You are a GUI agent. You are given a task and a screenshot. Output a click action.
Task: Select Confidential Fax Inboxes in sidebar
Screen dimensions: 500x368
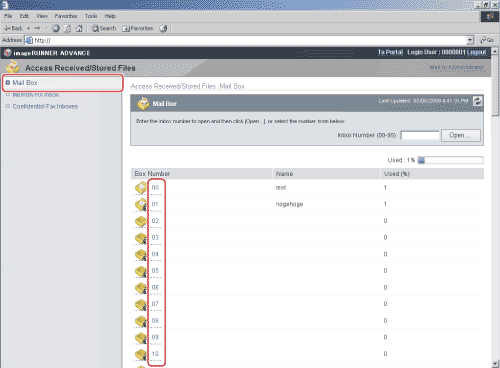click(x=45, y=106)
